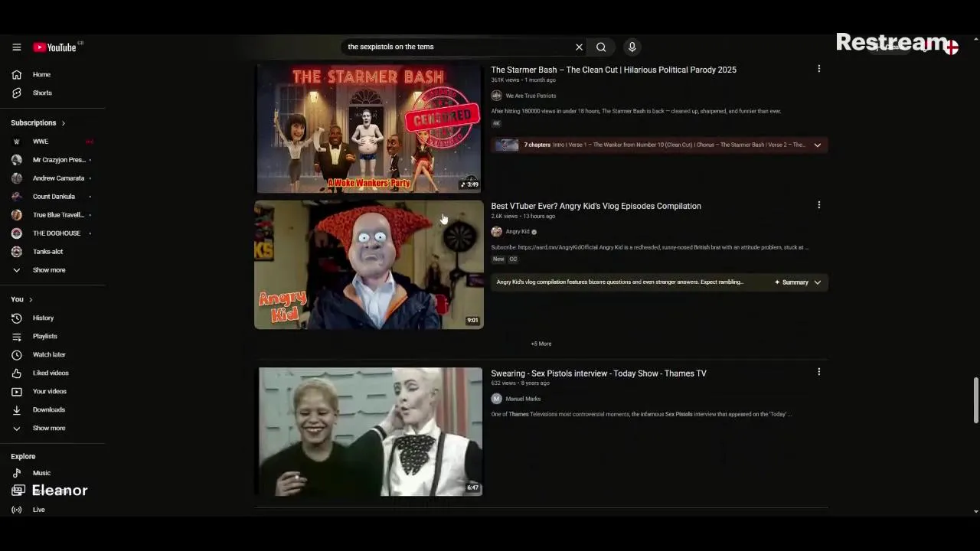980x551 pixels.
Task: Click the Liked videos thumbs-up icon
Action: 17,373
